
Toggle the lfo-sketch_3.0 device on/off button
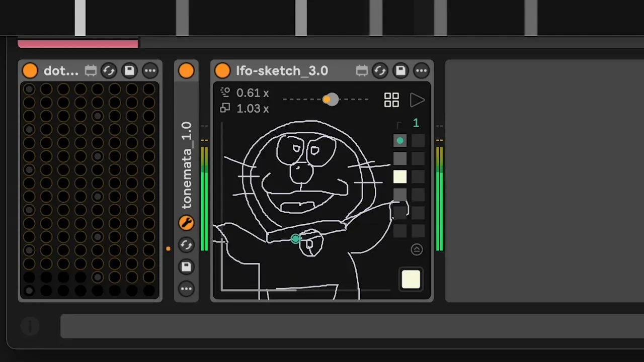click(222, 71)
